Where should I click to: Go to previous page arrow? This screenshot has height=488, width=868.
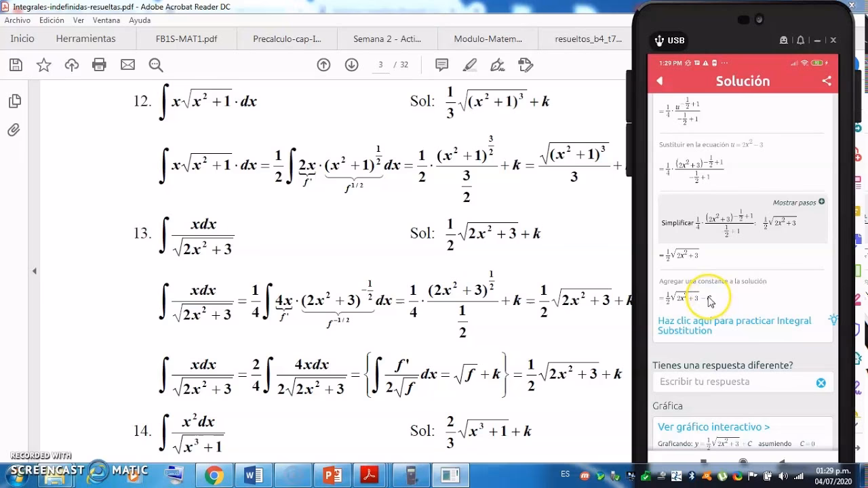pos(323,65)
